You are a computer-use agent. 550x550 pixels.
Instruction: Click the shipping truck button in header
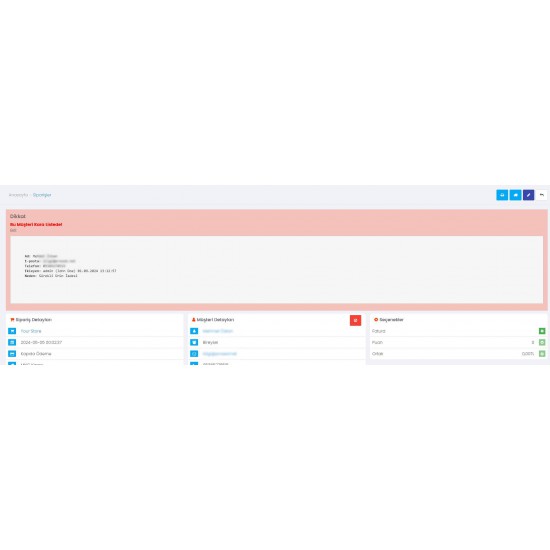[x=515, y=195]
